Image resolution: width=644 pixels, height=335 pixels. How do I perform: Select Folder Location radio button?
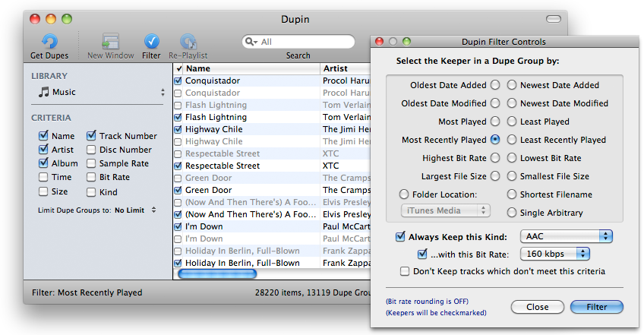404,194
